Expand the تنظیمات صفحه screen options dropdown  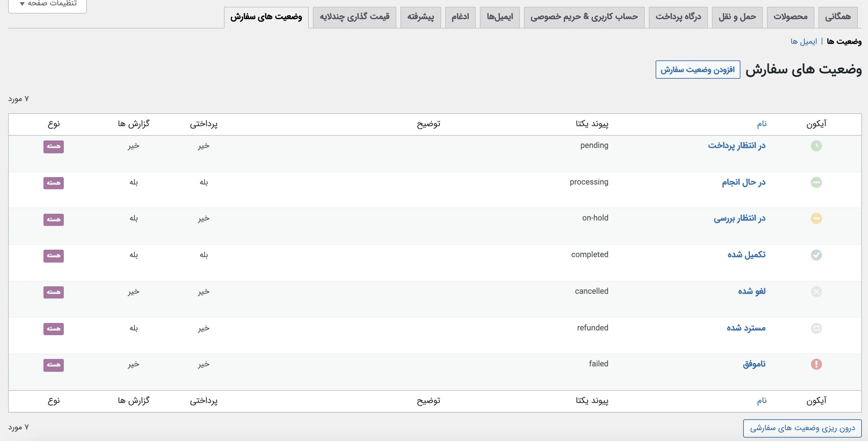click(x=48, y=4)
